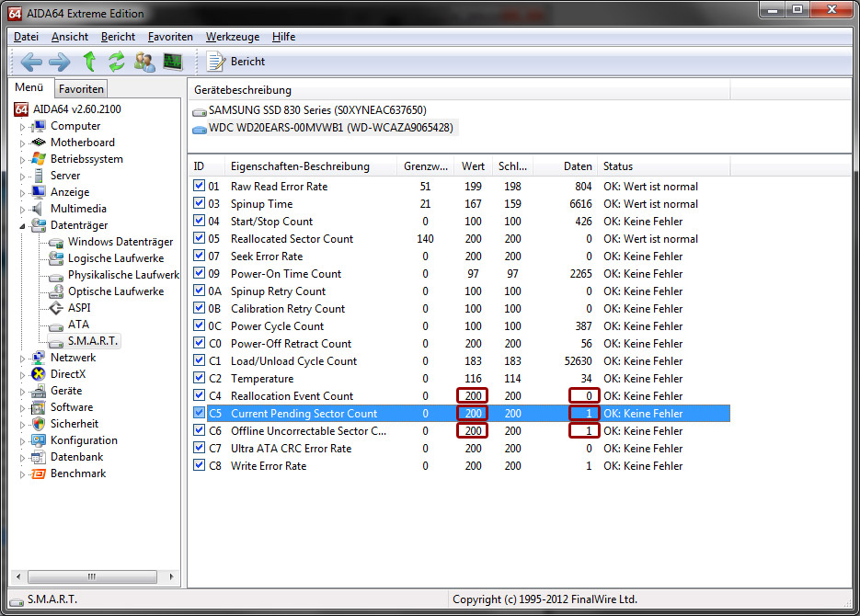Click the Wert column header
860x616 pixels.
point(474,166)
